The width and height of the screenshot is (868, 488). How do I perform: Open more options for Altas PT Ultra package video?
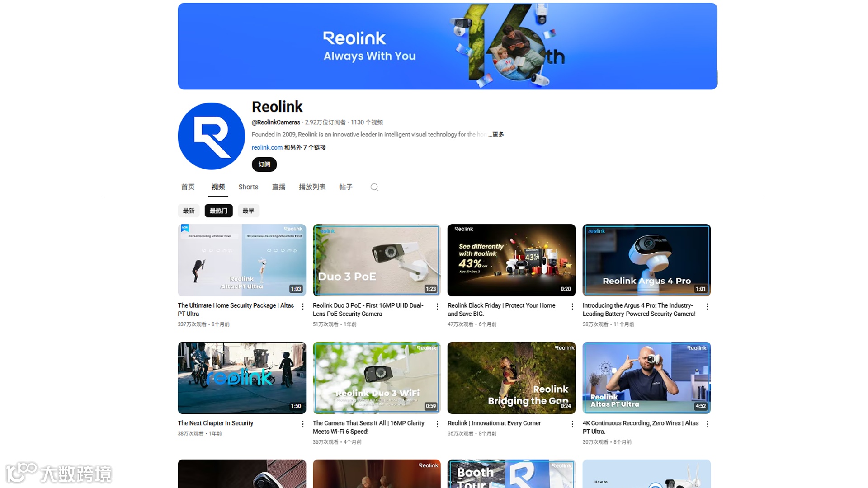[302, 306]
